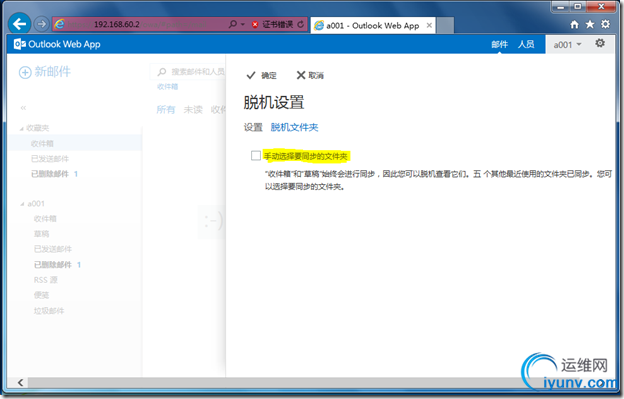Select 草稿 folder under a001

point(41,234)
